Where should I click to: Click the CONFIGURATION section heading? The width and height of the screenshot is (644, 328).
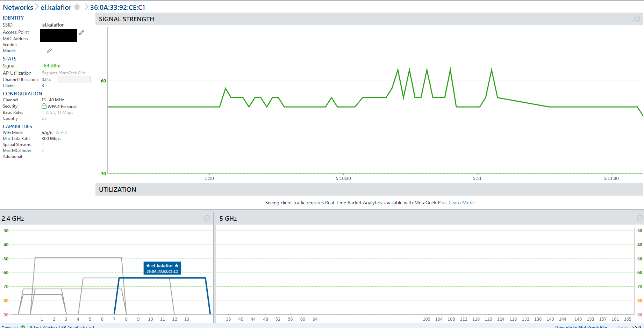click(22, 94)
